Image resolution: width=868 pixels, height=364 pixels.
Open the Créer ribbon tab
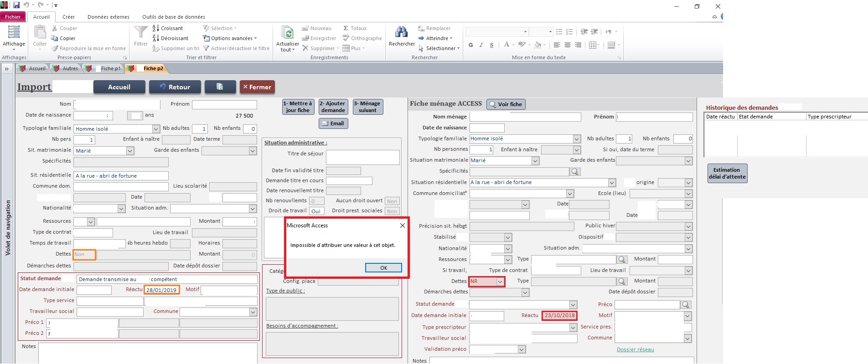(68, 17)
